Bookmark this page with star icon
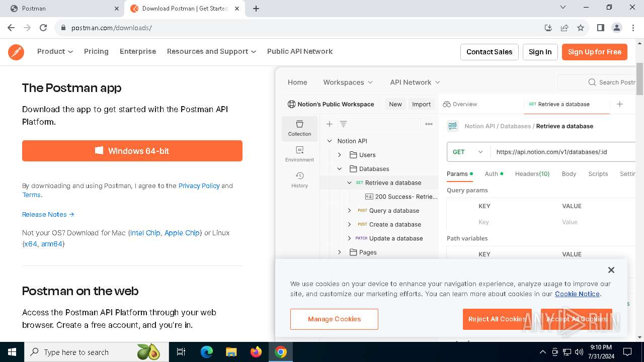 click(x=581, y=28)
